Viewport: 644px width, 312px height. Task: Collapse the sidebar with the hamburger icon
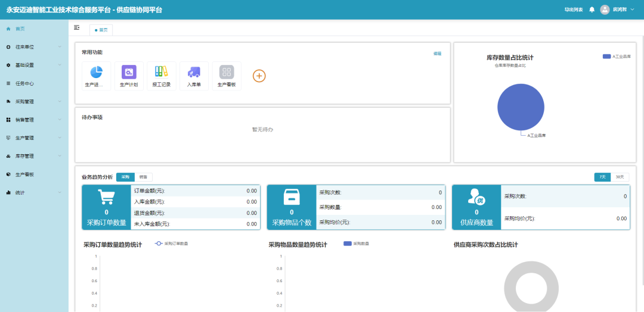(x=76, y=27)
